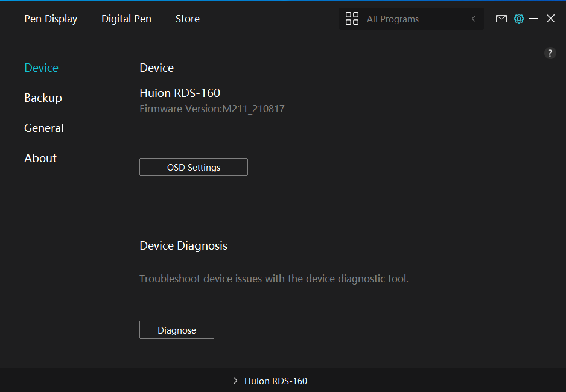Select Device in the sidebar
This screenshot has width=566, height=392.
click(41, 68)
